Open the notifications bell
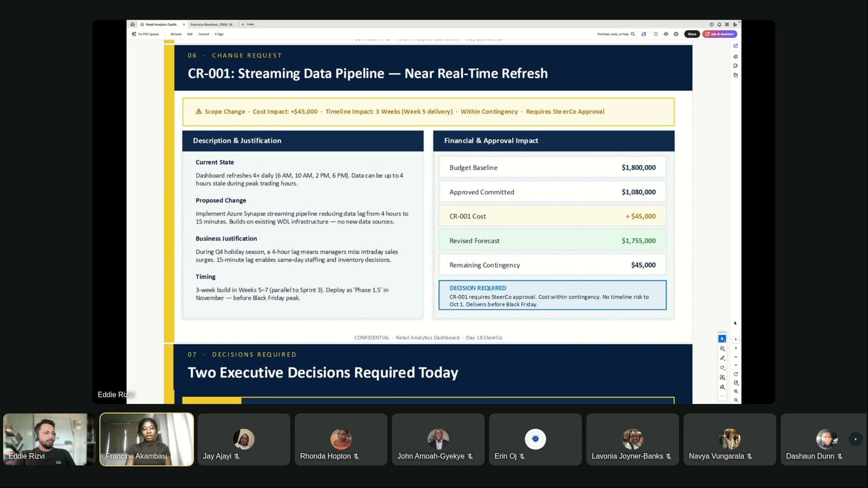 coord(719,24)
